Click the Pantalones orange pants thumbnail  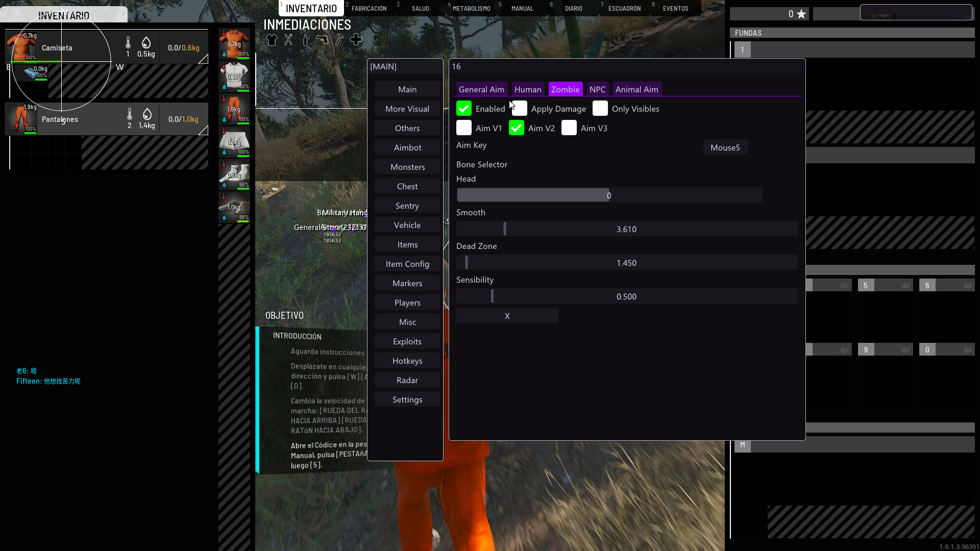(x=21, y=118)
